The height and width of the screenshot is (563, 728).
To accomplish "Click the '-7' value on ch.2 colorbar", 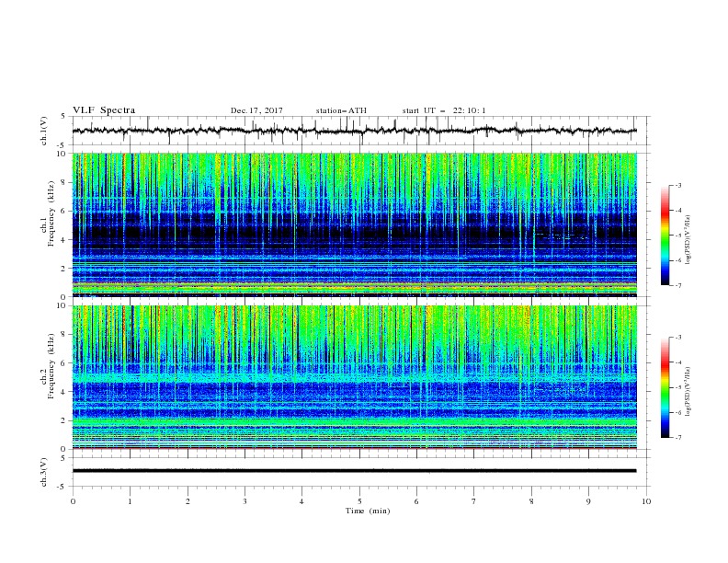I will (678, 438).
